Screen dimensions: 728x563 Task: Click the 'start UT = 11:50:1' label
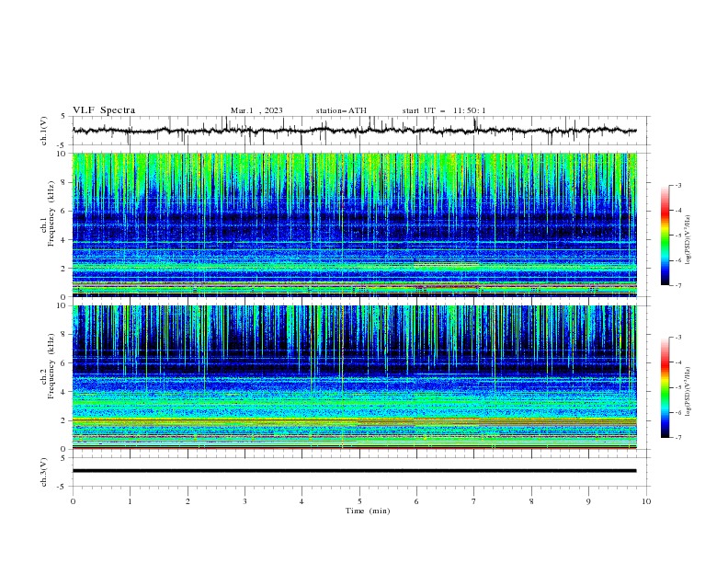click(x=444, y=110)
